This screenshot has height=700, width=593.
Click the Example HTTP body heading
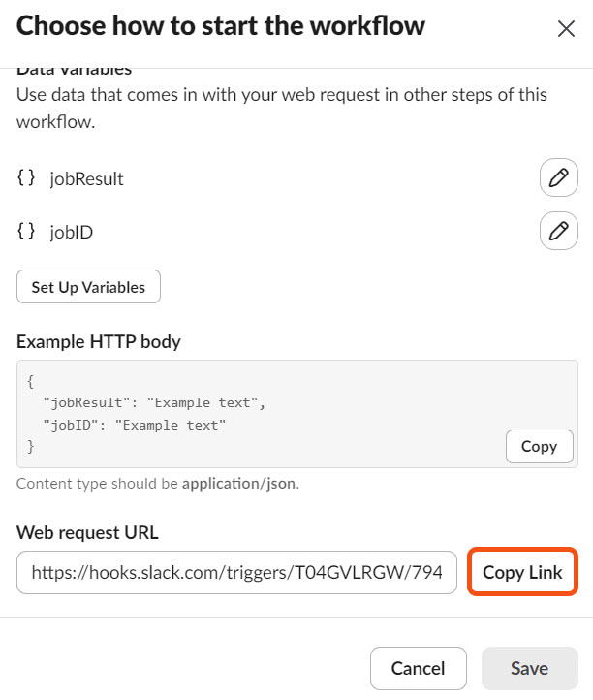(x=99, y=342)
